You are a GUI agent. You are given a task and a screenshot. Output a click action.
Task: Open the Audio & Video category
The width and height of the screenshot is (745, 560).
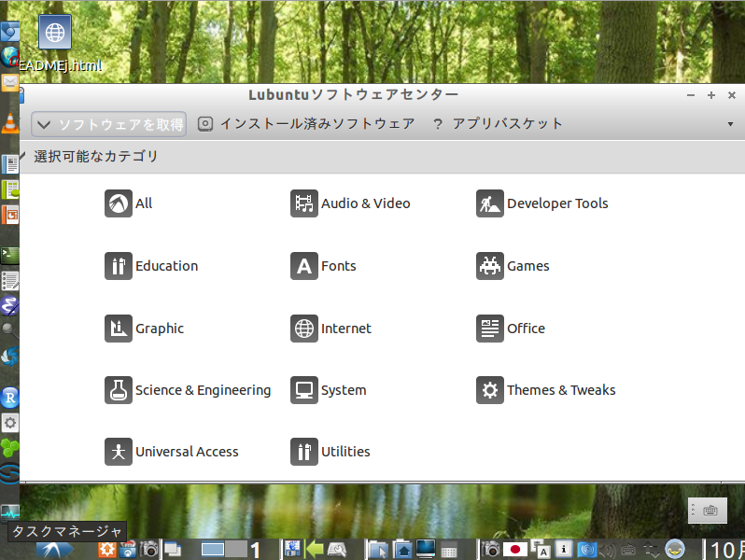pyautogui.click(x=350, y=203)
